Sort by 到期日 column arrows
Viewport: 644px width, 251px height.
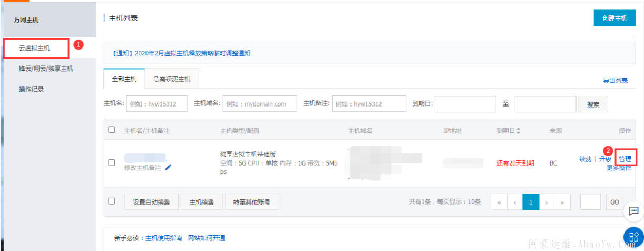click(x=518, y=130)
